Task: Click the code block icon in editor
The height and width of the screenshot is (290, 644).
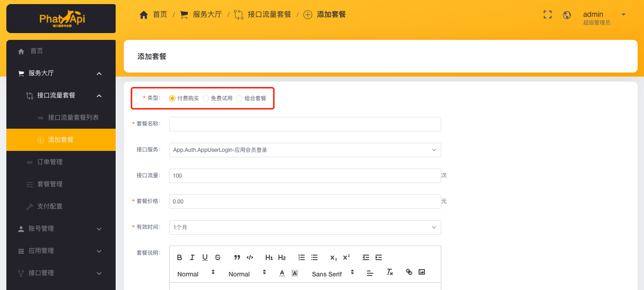Action: point(250,257)
